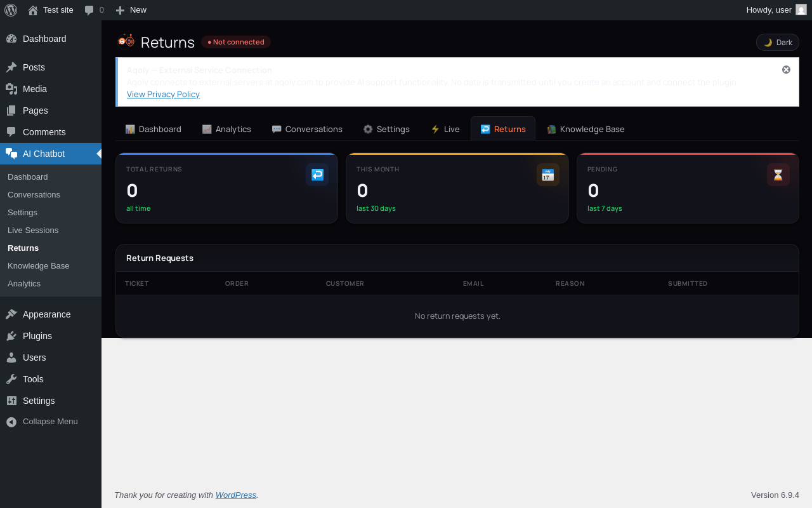Open the Test site home icon
Screen dimensions: 812x508
click(33, 10)
